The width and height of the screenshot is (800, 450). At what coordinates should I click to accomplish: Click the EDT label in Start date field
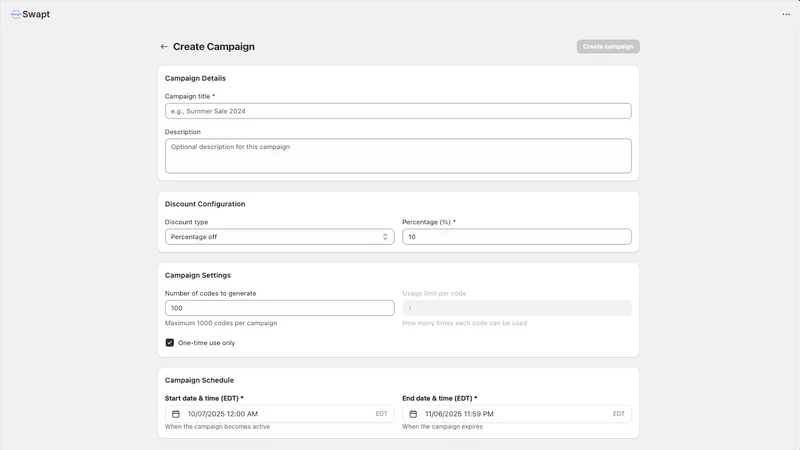point(382,414)
